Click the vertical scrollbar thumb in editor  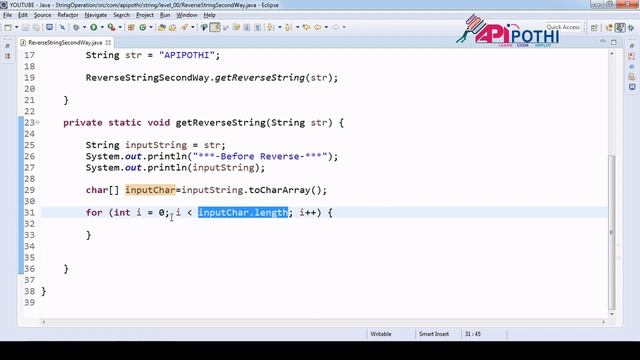click(611, 232)
